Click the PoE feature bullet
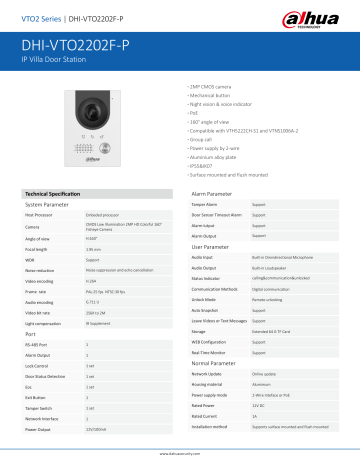The height and width of the screenshot is (466, 360). coord(193,113)
